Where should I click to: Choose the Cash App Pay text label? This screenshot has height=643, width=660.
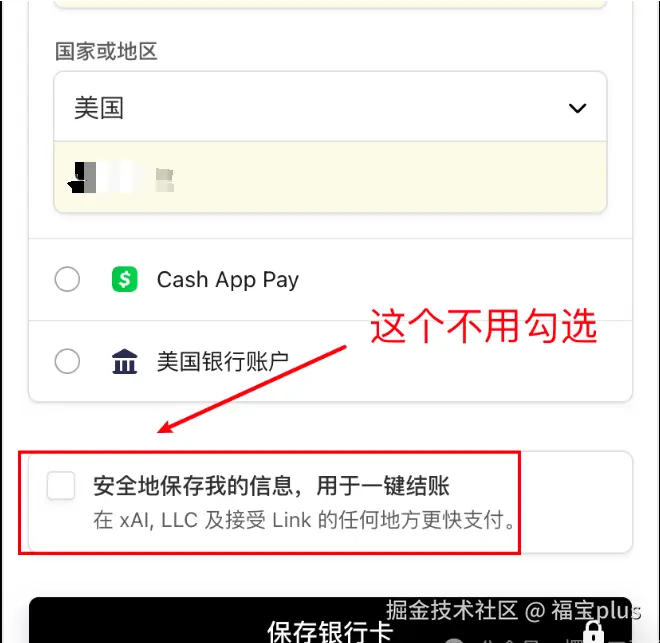pyautogui.click(x=228, y=280)
